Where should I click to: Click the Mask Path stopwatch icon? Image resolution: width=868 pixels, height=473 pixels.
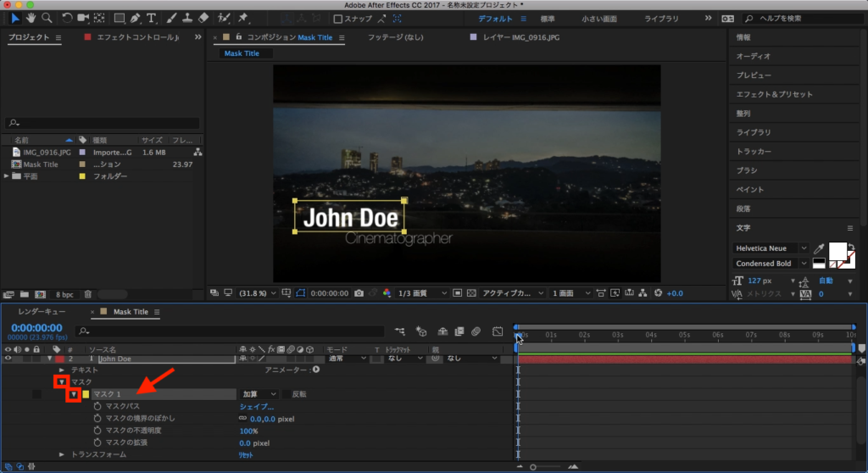(97, 407)
